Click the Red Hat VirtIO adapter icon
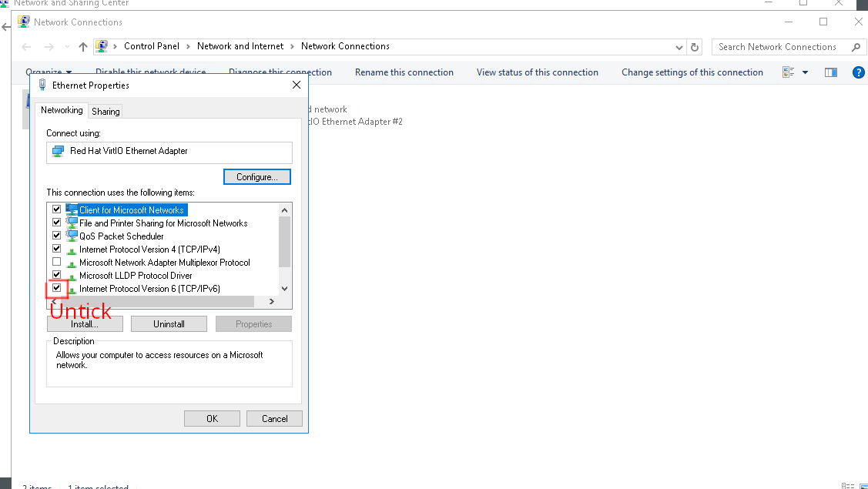The image size is (868, 489). tap(57, 151)
